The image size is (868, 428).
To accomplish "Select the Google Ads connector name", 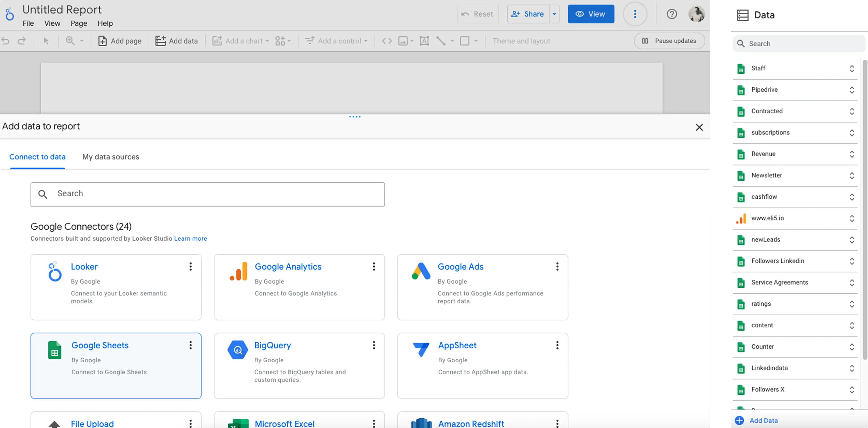I will [460, 267].
